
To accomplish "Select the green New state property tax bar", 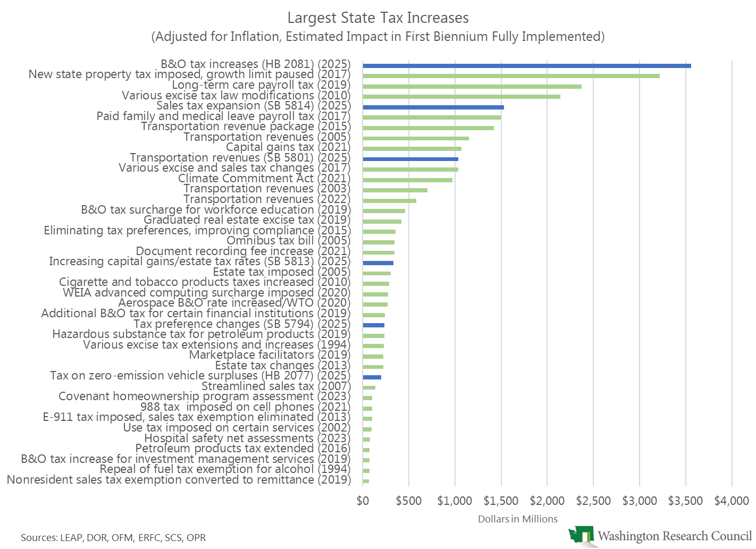I will click(510, 76).
